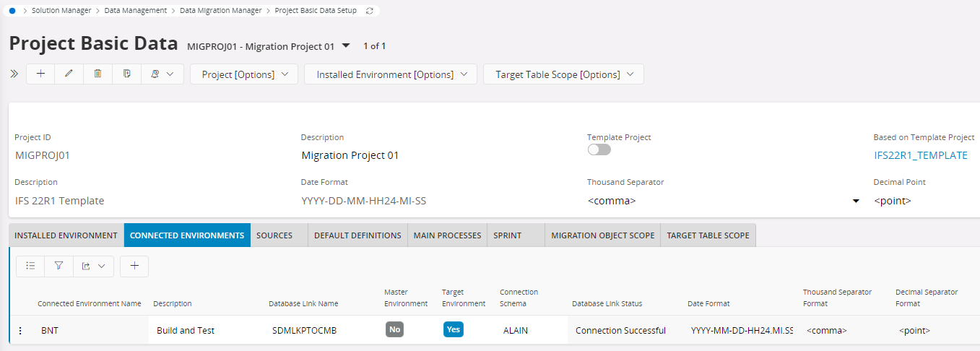The width and height of the screenshot is (980, 351).
Task: Toggle the Template Project switch
Action: point(599,149)
